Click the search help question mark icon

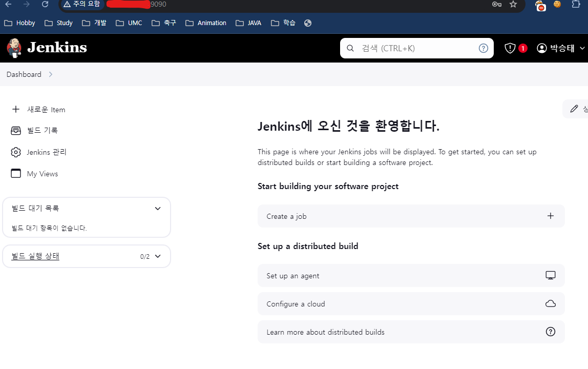(484, 48)
